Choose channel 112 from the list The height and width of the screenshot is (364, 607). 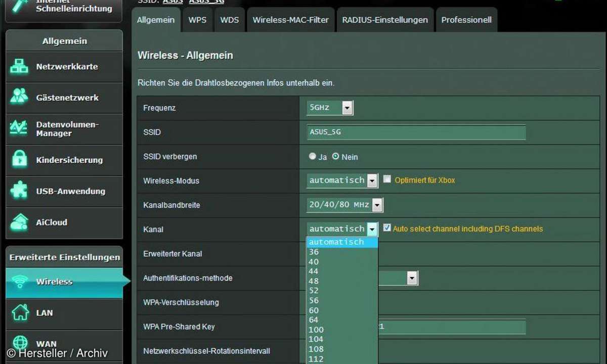[x=342, y=359]
